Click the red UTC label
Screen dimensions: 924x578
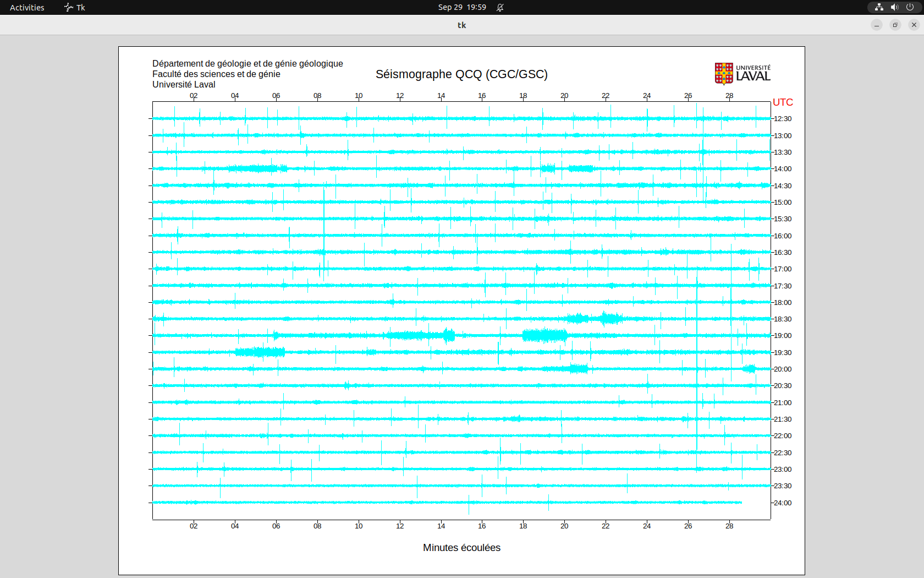[x=783, y=102]
